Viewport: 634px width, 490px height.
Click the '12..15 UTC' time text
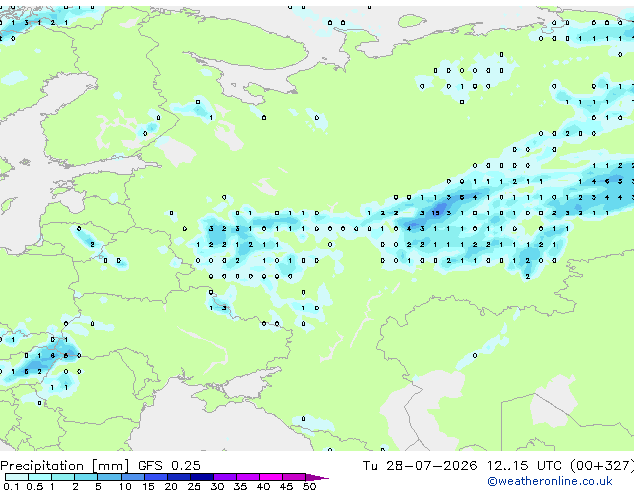click(x=524, y=466)
